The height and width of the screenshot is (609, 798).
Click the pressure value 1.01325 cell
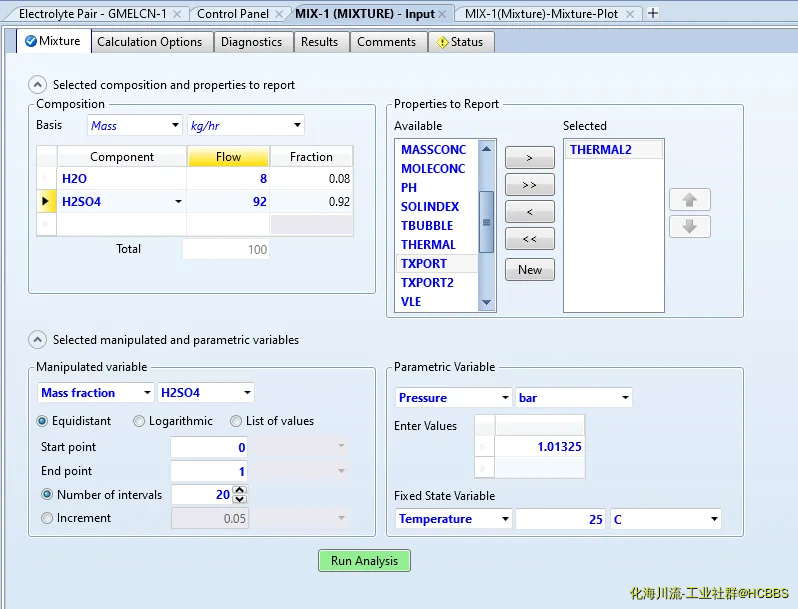pos(539,447)
